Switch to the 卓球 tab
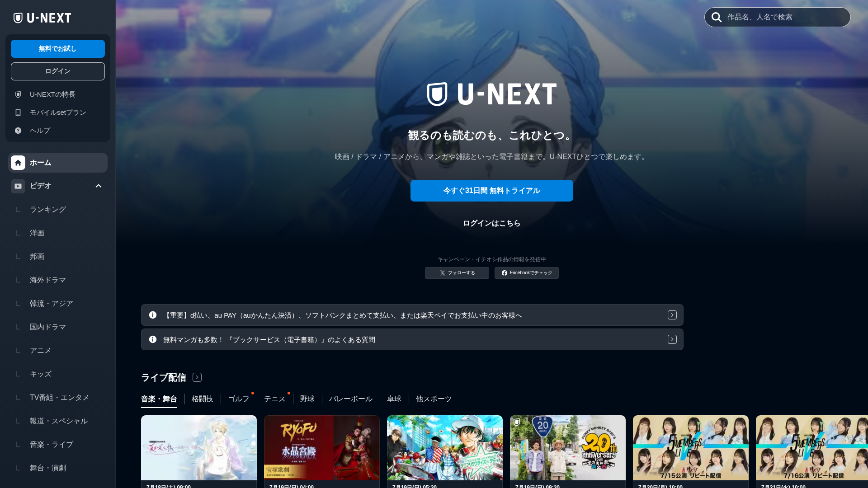The height and width of the screenshot is (488, 868). tap(394, 399)
